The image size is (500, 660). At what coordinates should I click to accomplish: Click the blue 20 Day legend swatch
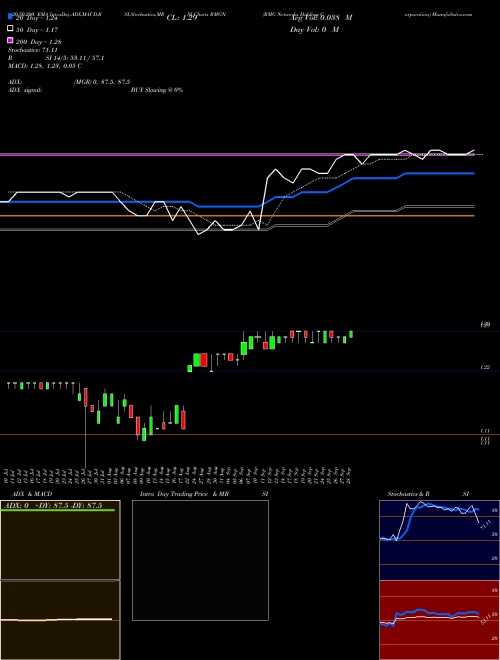[x=10, y=16]
